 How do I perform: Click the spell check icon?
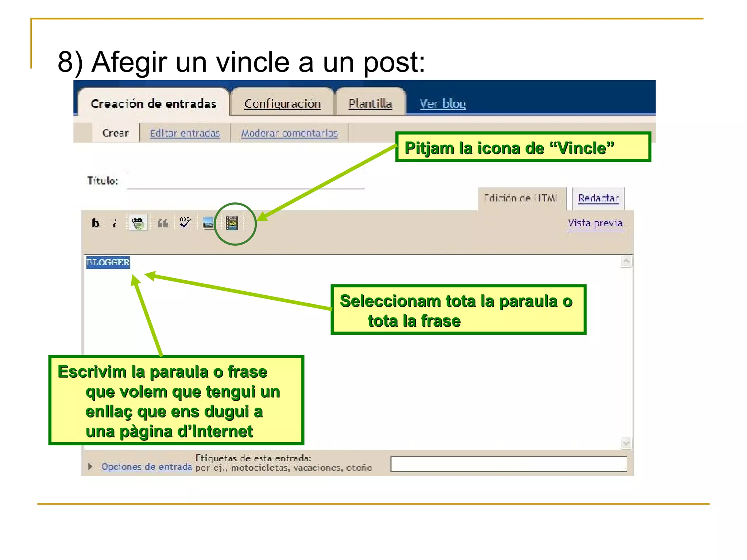click(x=185, y=222)
